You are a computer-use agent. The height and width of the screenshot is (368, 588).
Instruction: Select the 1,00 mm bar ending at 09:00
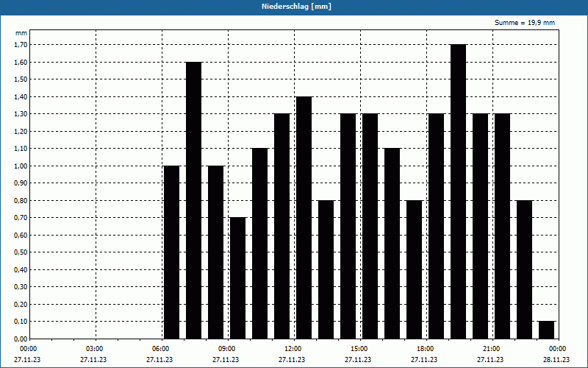pos(215,252)
